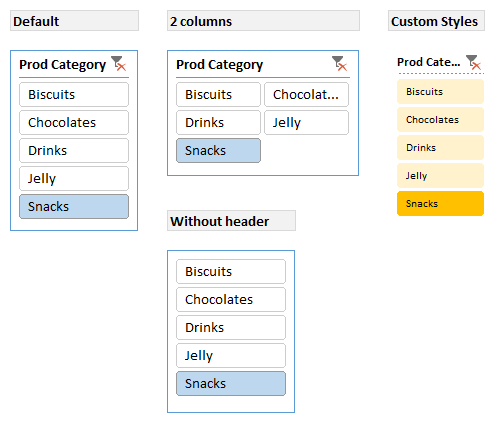Pick Jelly in the Default slicer
The width and height of the screenshot is (488, 424).
[74, 179]
